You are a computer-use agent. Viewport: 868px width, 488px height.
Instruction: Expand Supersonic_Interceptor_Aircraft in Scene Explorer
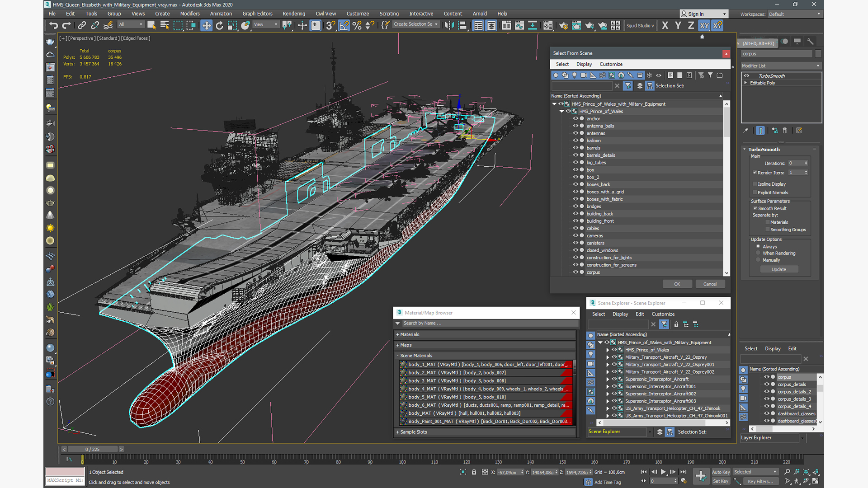[x=608, y=379]
